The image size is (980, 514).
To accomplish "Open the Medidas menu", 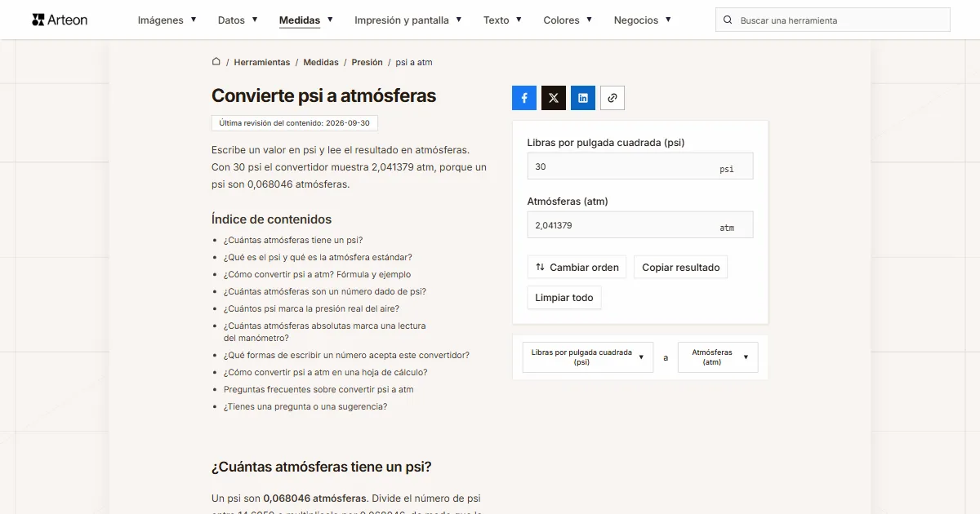I will point(306,20).
